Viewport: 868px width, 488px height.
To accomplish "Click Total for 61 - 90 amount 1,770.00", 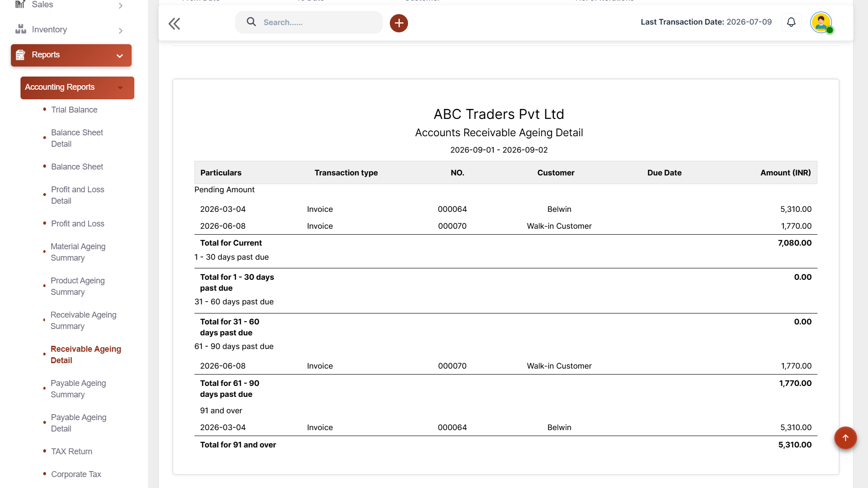I will pyautogui.click(x=795, y=383).
